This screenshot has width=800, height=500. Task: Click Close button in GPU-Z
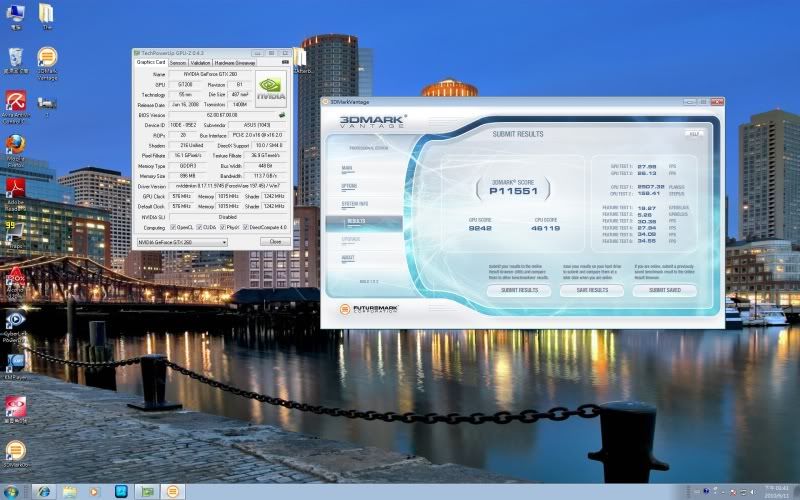pyautogui.click(x=275, y=242)
